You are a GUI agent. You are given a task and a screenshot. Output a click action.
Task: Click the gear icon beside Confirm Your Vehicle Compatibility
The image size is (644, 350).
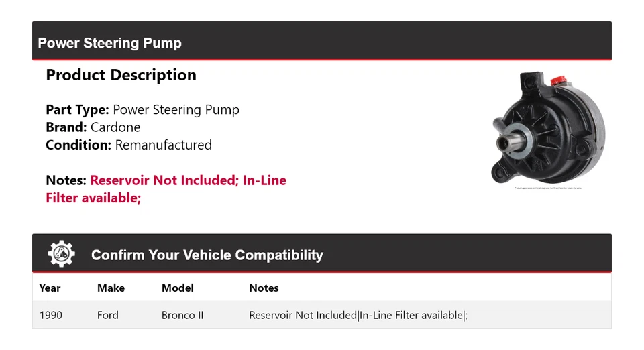pos(62,254)
